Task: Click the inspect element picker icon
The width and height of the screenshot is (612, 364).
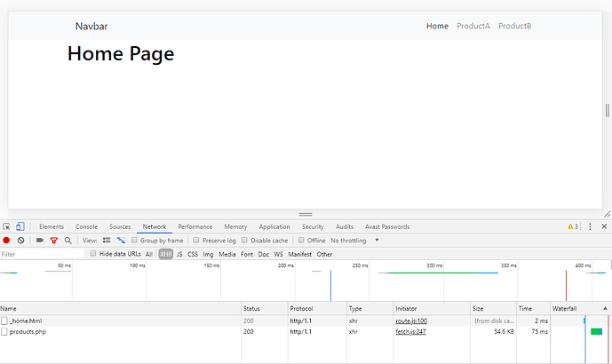Action: (x=7, y=227)
